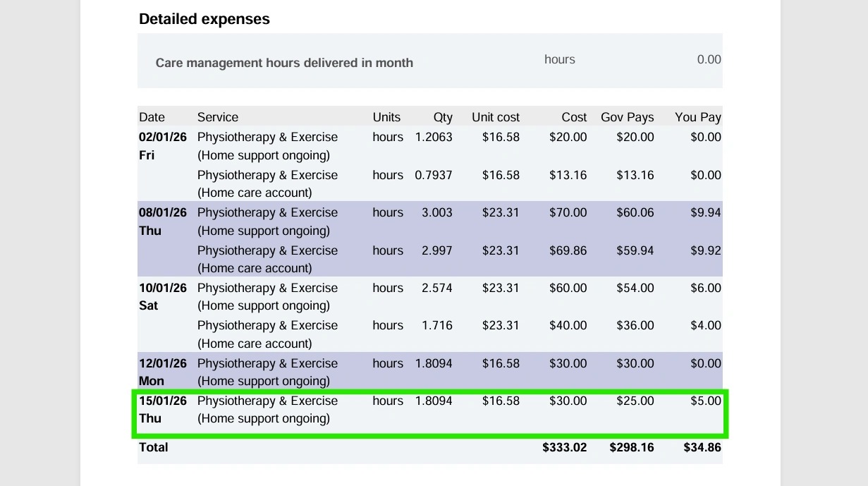
Task: Click the Service column header
Action: (218, 117)
